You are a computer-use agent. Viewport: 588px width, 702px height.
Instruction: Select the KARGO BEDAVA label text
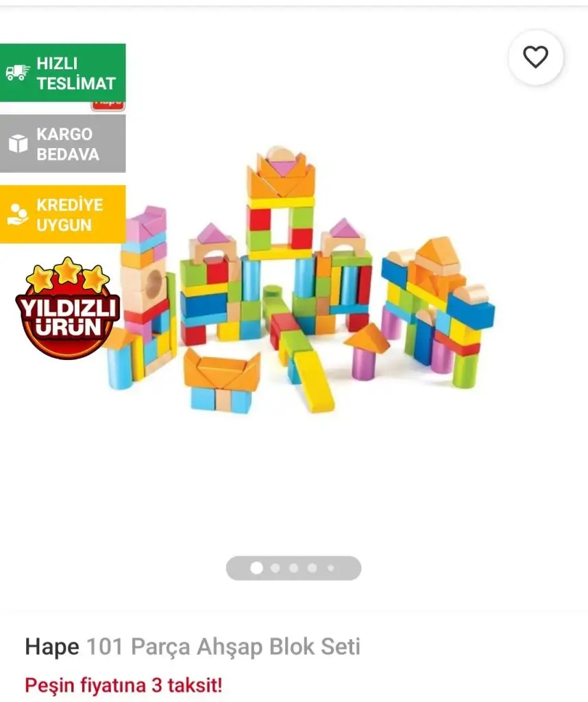(68, 144)
